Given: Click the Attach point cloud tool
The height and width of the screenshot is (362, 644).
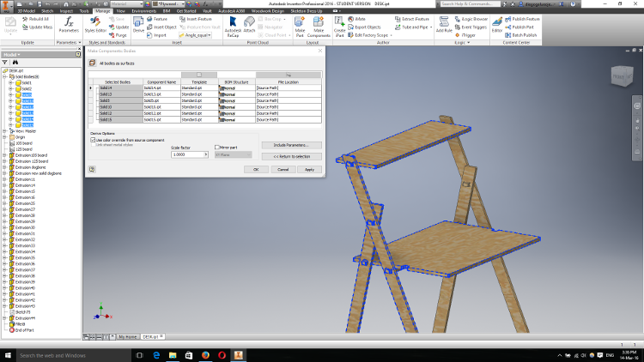Looking at the screenshot, I should coord(249,25).
